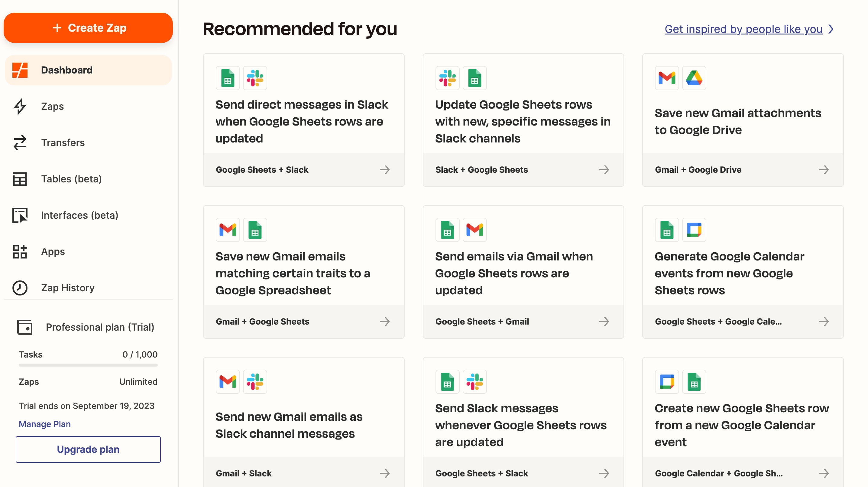
Task: Click Upgrade plan button
Action: pos(88,449)
